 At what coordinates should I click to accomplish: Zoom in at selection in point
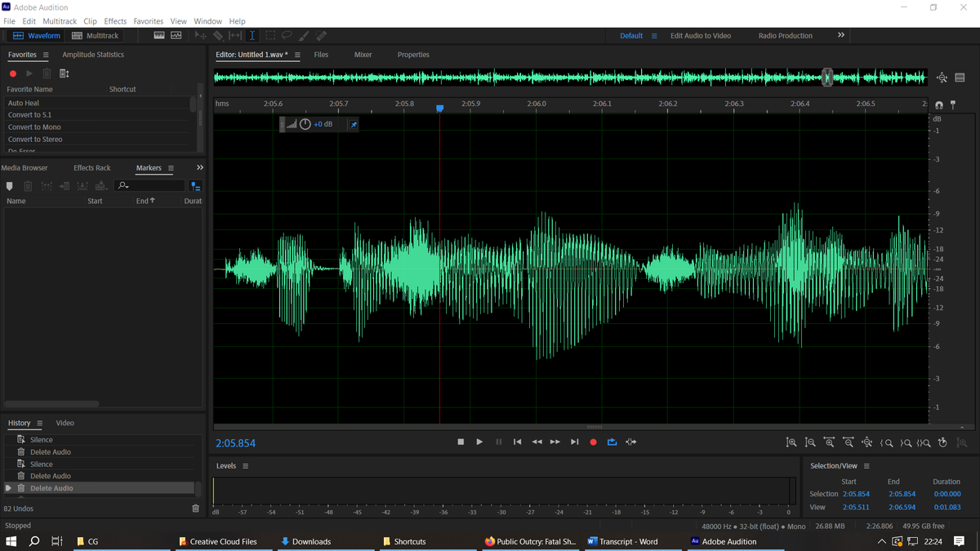pos(887,442)
